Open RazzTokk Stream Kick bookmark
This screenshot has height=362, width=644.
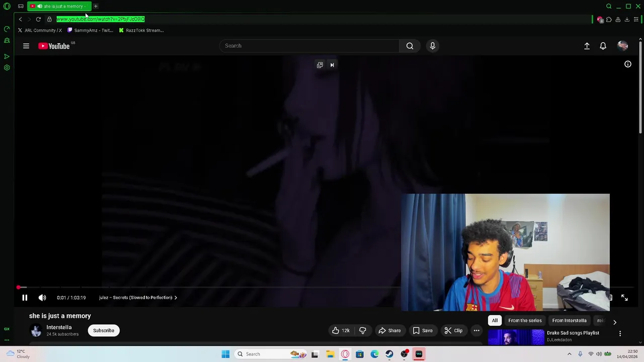141,30
